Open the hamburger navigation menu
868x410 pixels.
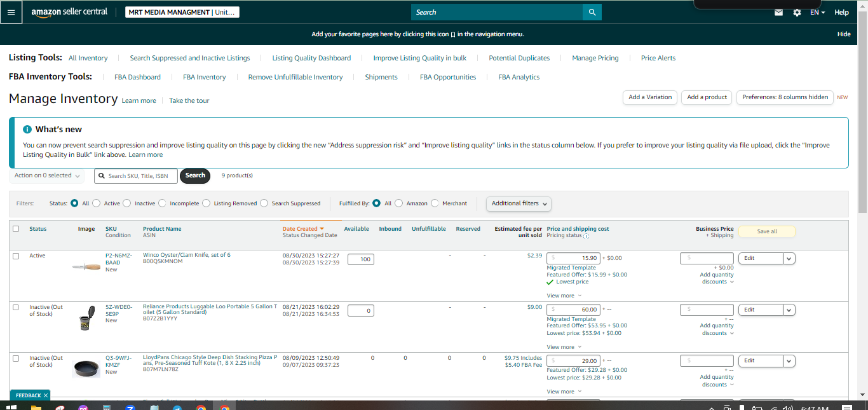11,12
